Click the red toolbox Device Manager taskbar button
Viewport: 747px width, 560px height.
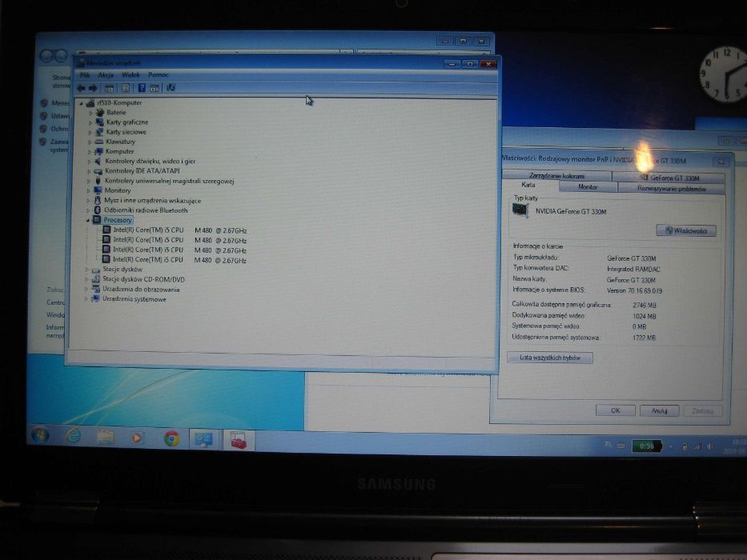point(239,439)
